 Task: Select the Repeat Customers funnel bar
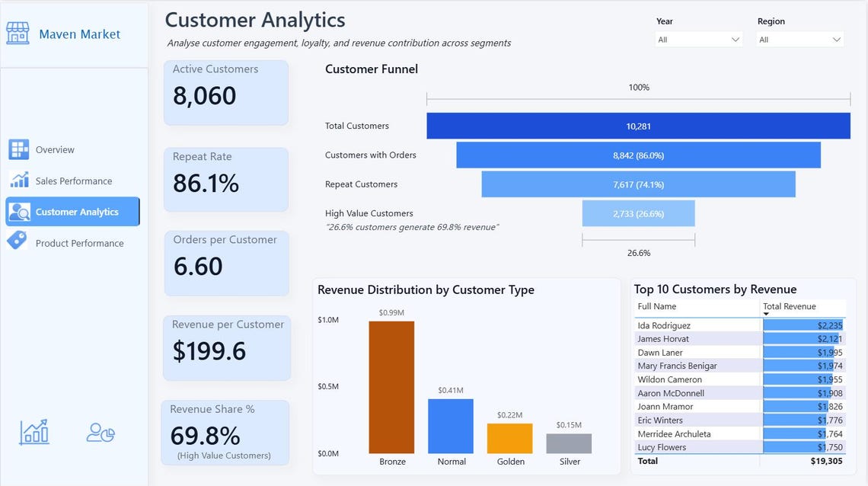(x=638, y=184)
